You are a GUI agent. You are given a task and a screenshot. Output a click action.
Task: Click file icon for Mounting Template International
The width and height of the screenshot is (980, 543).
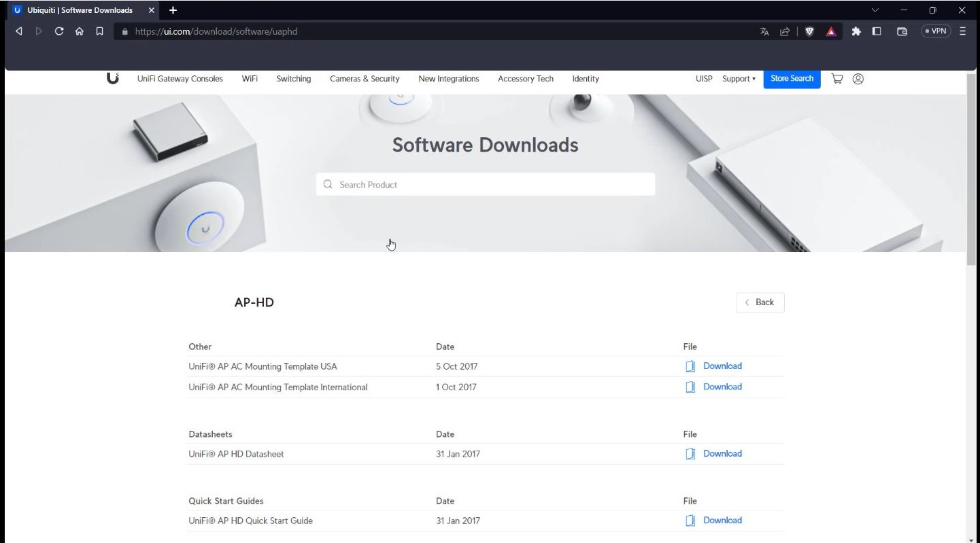point(690,387)
